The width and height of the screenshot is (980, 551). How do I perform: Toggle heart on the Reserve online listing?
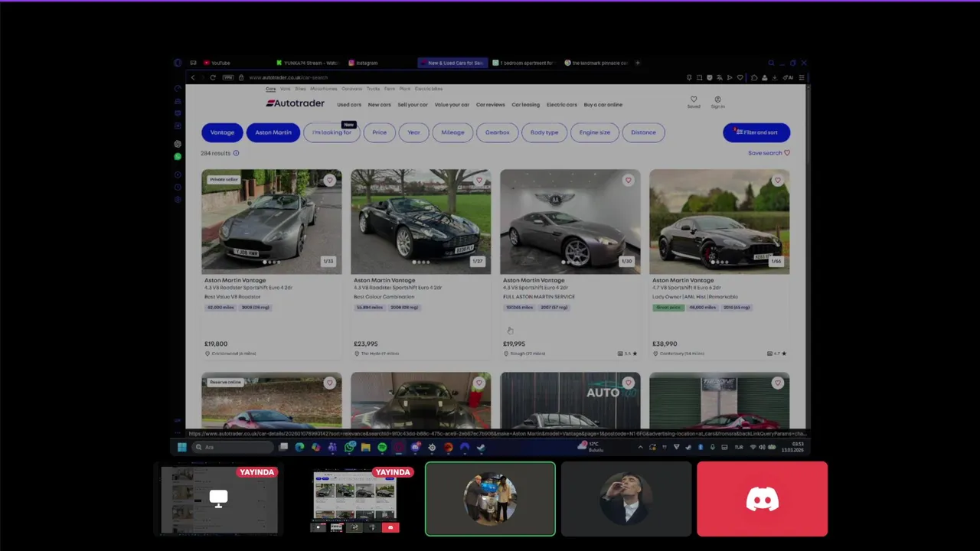329,383
